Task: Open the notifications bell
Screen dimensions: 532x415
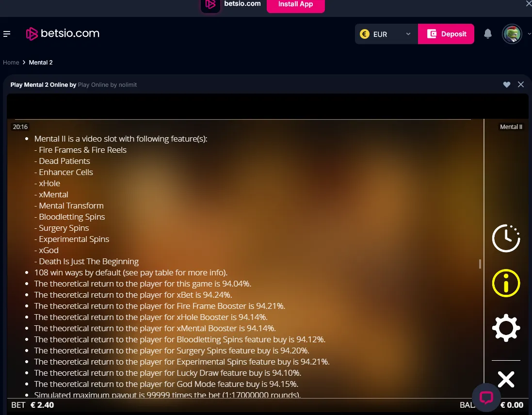Action: coord(488,34)
